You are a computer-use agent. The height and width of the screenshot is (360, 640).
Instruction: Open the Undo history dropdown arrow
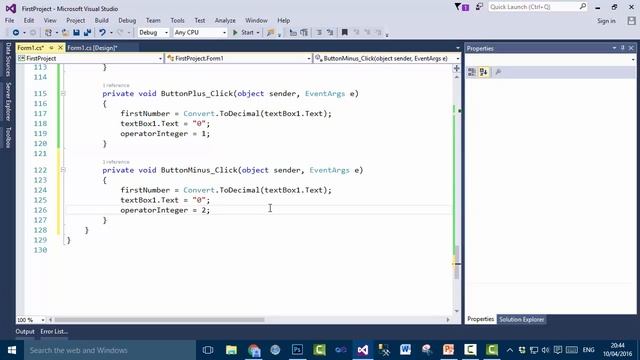pyautogui.click(x=111, y=33)
